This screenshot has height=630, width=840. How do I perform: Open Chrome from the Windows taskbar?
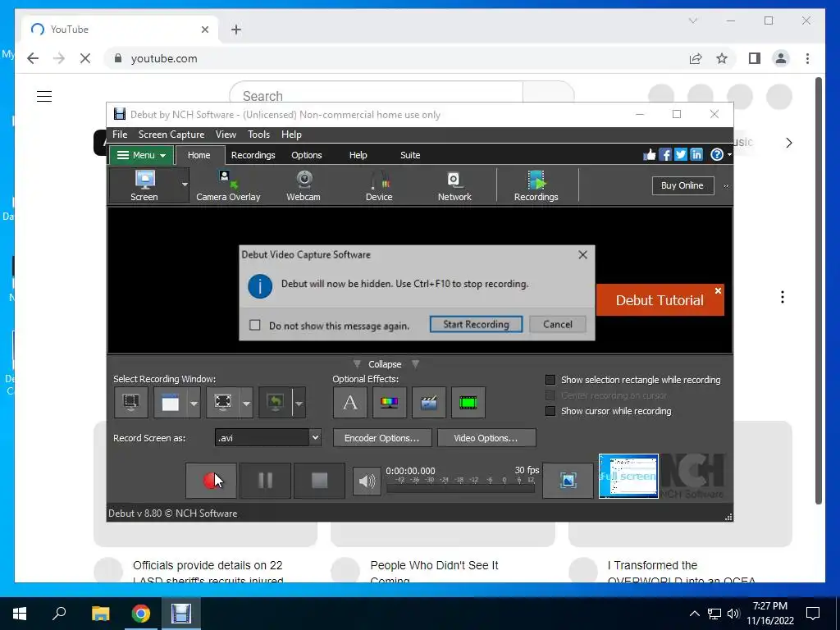(141, 614)
